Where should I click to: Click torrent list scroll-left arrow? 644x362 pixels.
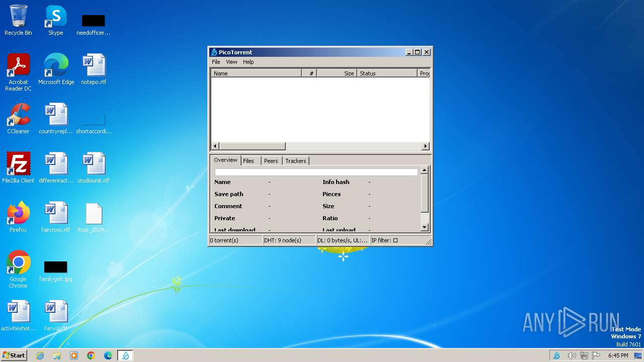click(x=215, y=146)
